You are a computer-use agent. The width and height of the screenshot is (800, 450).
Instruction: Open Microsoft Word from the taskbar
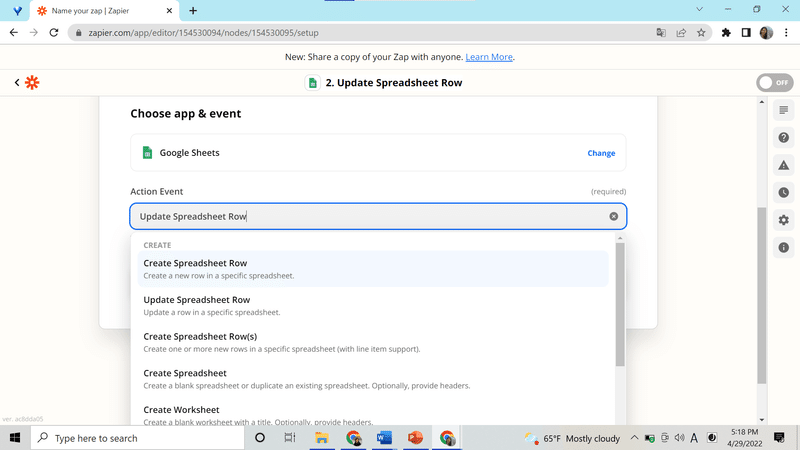384,438
